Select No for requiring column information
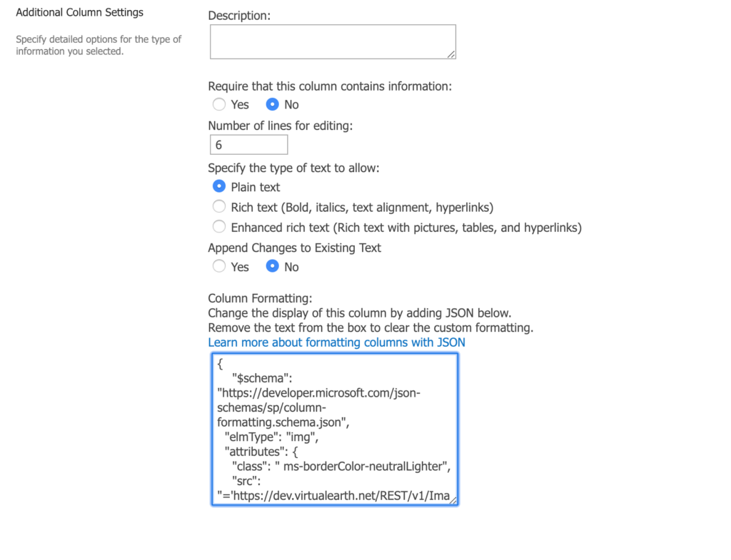 point(272,104)
